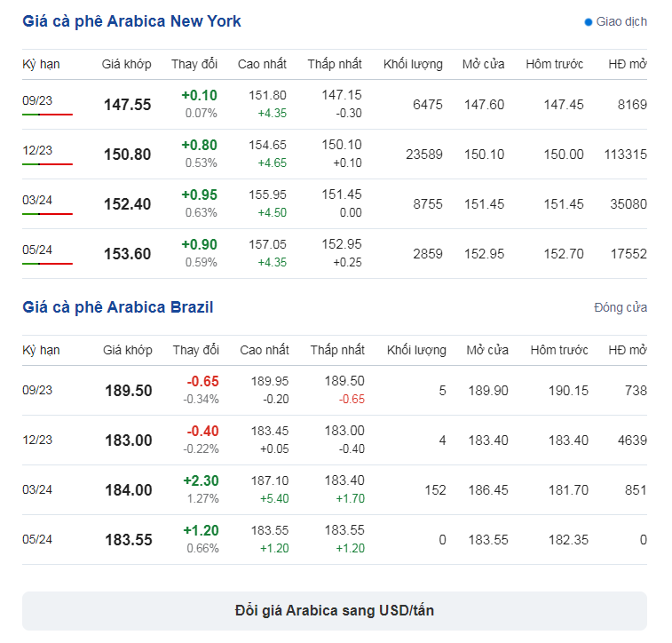Image resolution: width=672 pixels, height=643 pixels.
Task: Click the lowest price 151.45 in the Thấp nhất column
Action: pyautogui.click(x=342, y=194)
